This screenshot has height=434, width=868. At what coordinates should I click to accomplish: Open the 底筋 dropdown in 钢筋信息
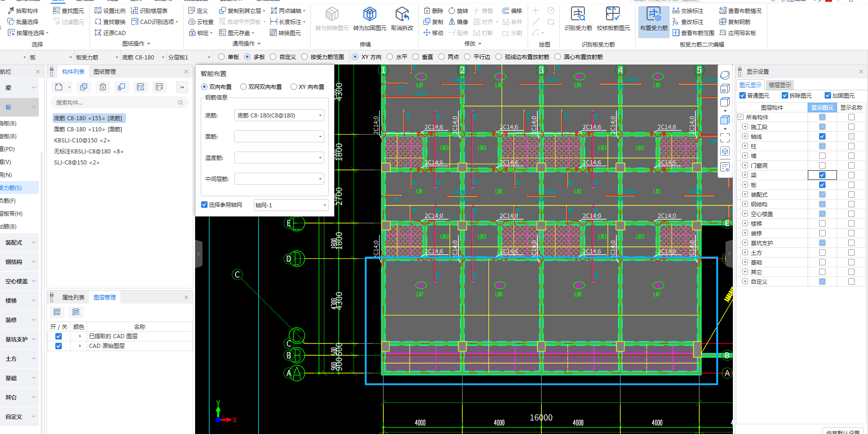coord(320,116)
